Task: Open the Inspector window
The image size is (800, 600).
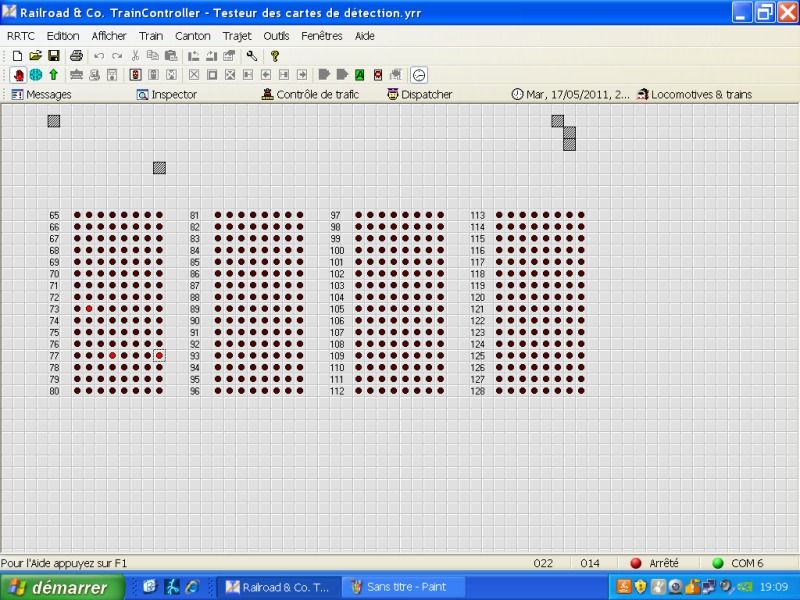Action: point(166,94)
